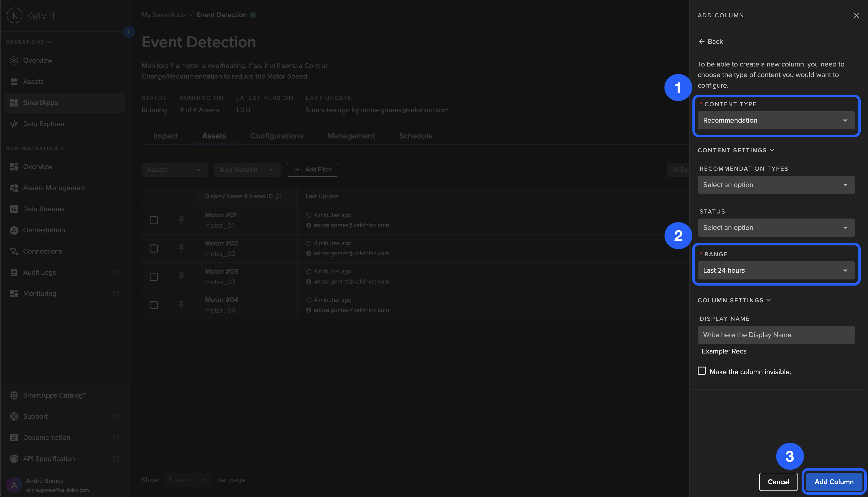Expand the Range dropdown showing Last 24 hours
868x497 pixels.
click(776, 271)
